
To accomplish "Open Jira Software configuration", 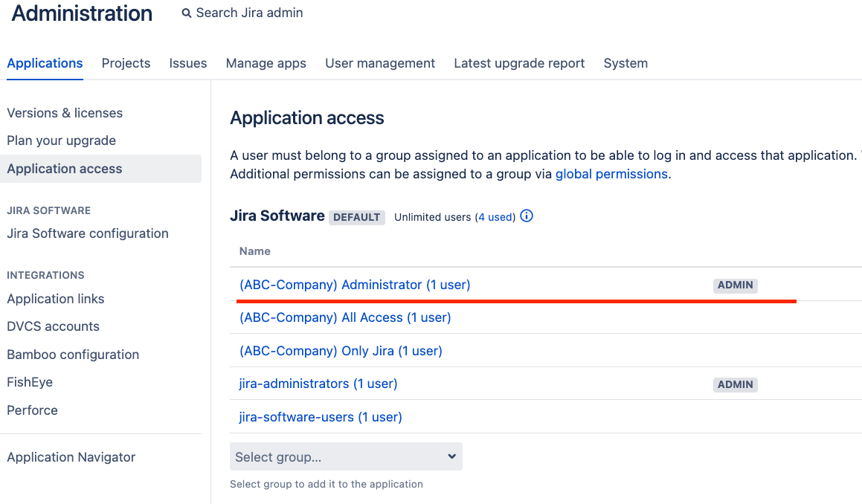I will 88,233.
